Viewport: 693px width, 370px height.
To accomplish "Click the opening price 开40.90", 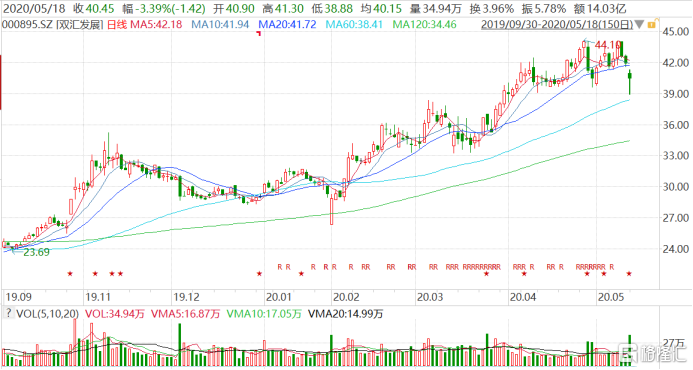I will click(x=234, y=8).
